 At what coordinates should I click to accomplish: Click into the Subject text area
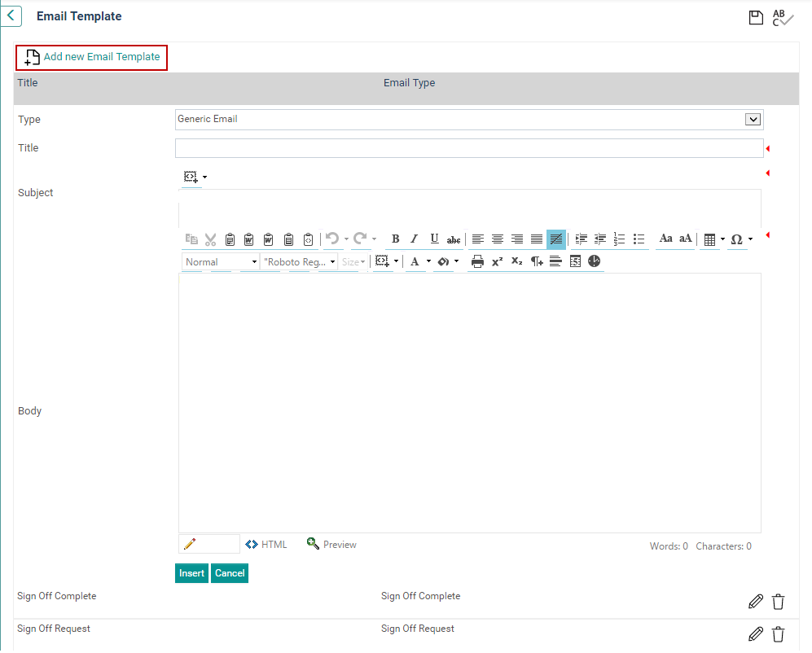point(470,208)
